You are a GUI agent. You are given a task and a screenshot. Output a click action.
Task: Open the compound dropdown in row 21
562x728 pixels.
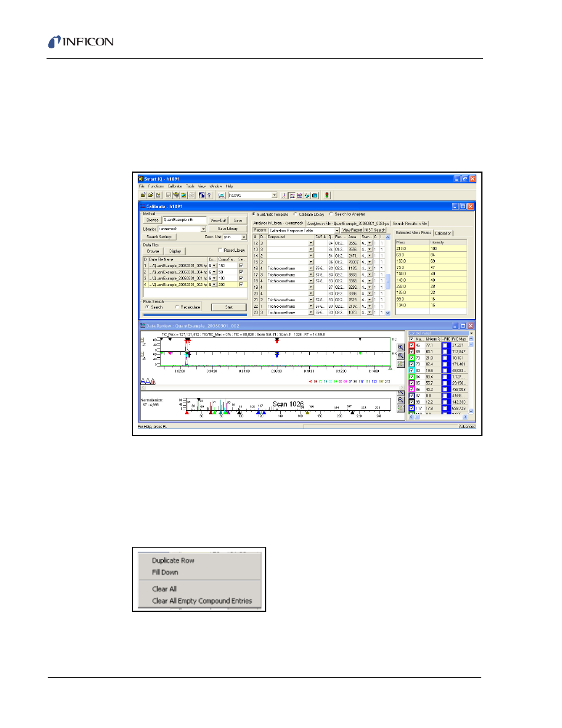(311, 300)
